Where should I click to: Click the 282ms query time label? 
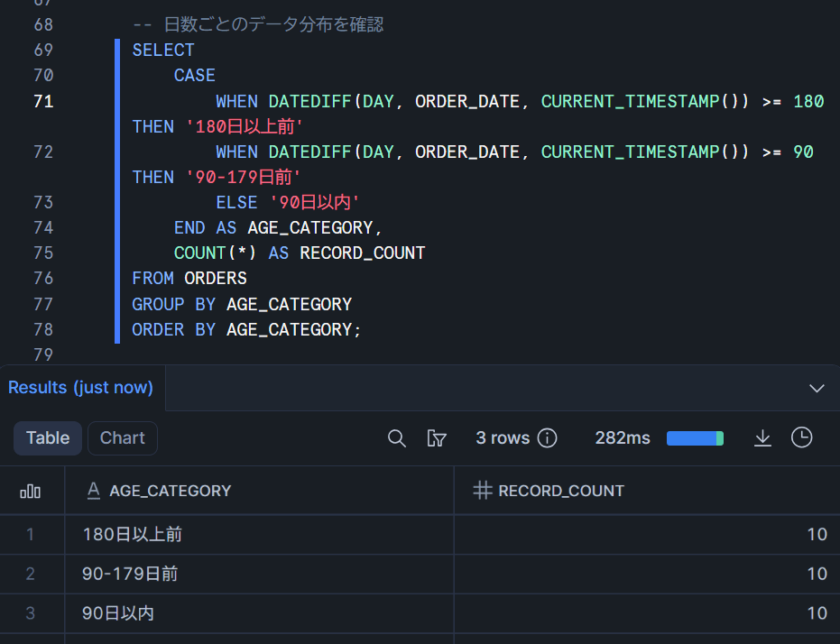pos(623,438)
